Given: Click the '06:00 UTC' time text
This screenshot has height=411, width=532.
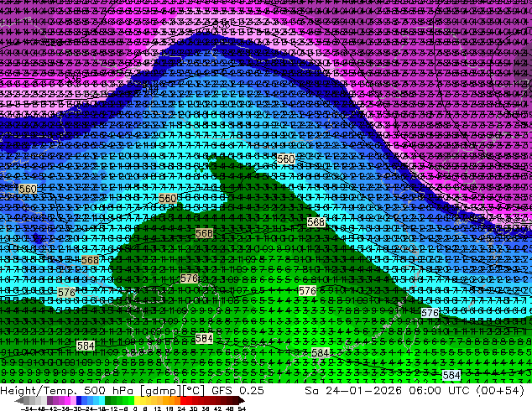Looking at the screenshot, I should point(439,390).
